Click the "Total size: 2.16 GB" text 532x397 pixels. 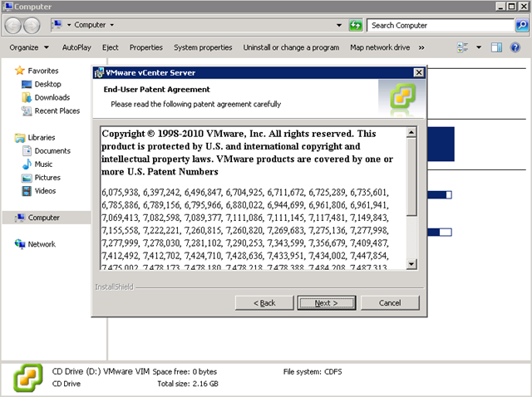tap(188, 384)
